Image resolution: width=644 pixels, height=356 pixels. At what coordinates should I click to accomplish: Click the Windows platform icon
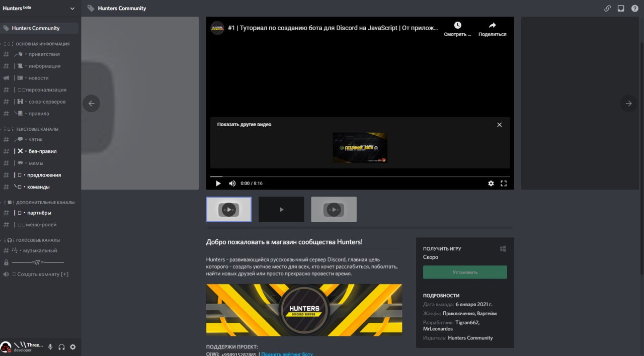pos(503,248)
